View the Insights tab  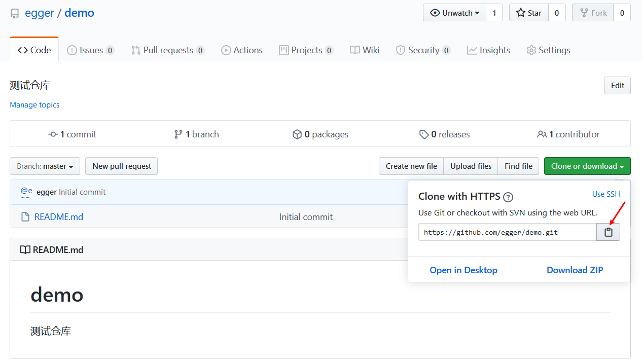coord(489,50)
